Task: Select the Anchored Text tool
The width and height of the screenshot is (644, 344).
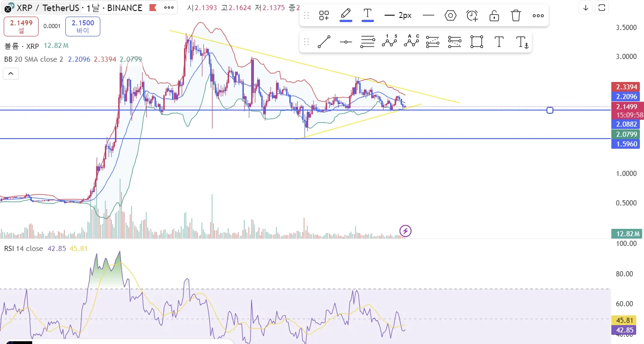Action: [522, 42]
